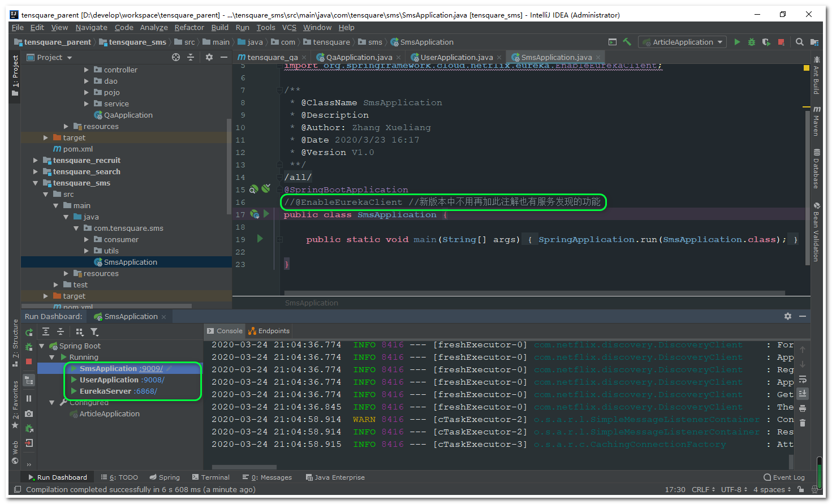Open Search Everywhere magnifier icon
Screen dimensions: 832x504
coord(799,42)
